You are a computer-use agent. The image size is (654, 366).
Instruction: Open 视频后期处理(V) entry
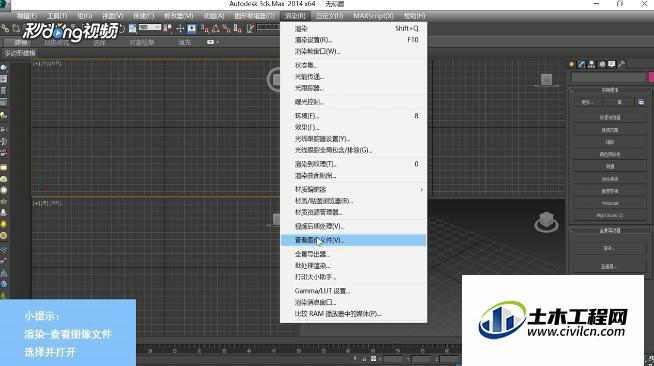coord(353,226)
